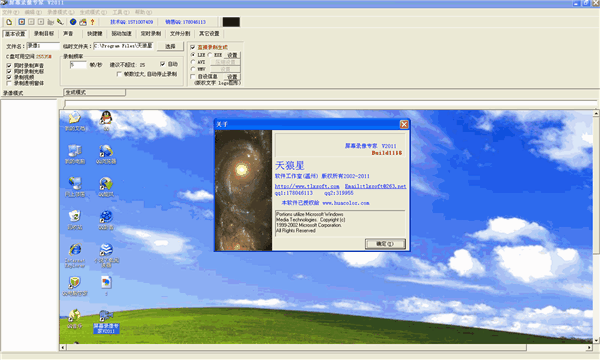Switch to the 定时录制 tab
Screen dimensions: 600x360
point(151,34)
